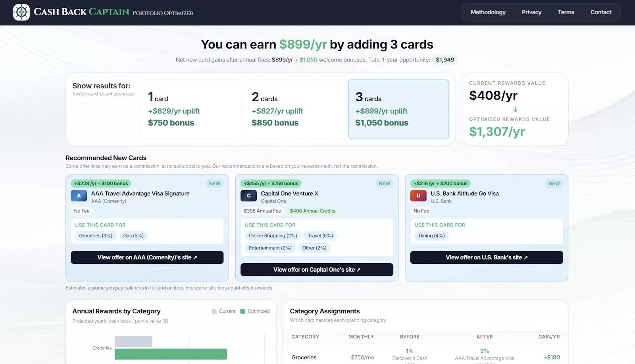The width and height of the screenshot is (635, 364).
Task: Click the '$408/yr' current rewards value
Action: tap(493, 96)
